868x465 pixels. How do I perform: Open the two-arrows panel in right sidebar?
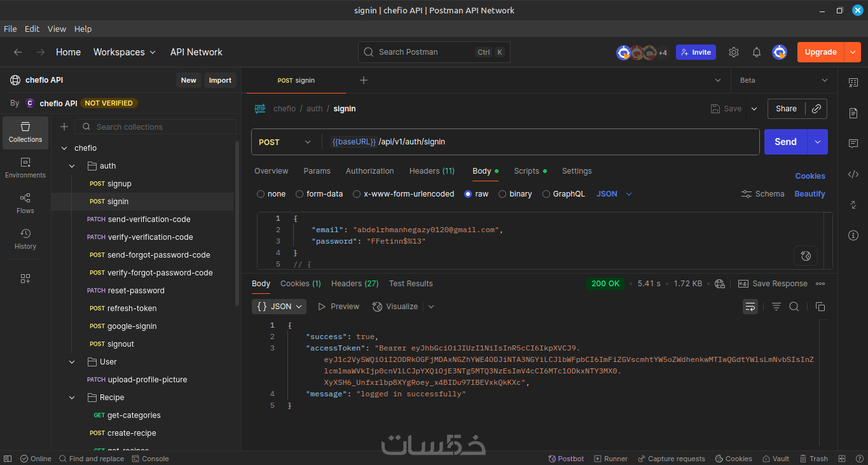tap(853, 205)
